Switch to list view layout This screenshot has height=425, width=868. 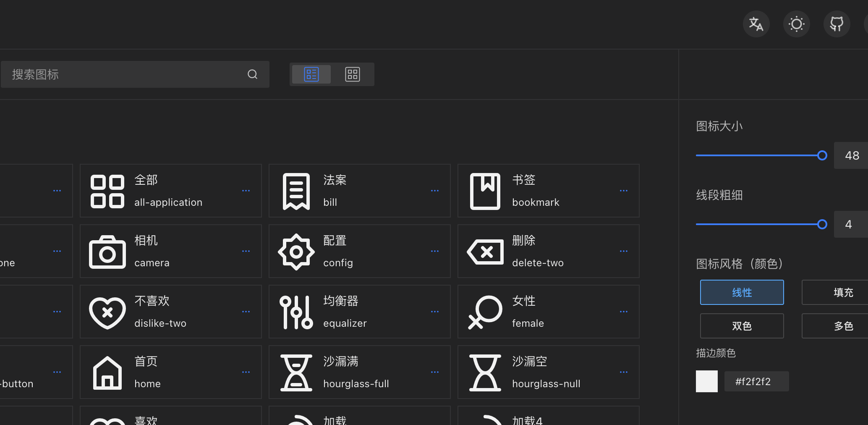[x=311, y=74]
